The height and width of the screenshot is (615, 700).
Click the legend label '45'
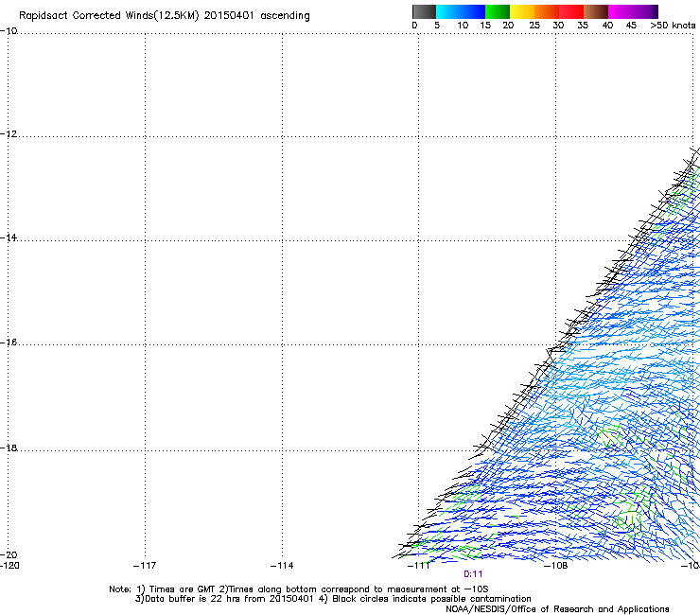click(x=631, y=26)
